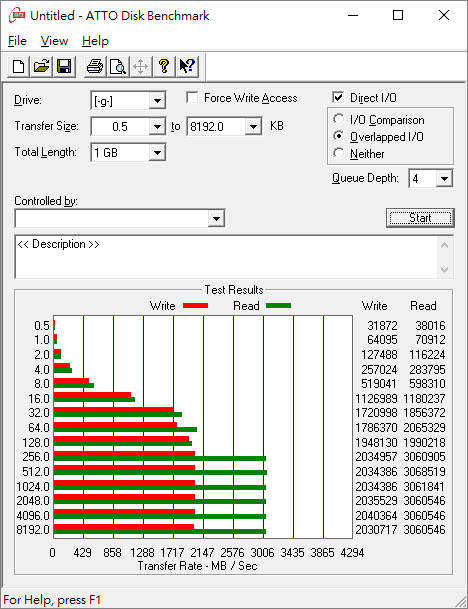
Task: Start the benchmark with the Start button
Action: [420, 218]
